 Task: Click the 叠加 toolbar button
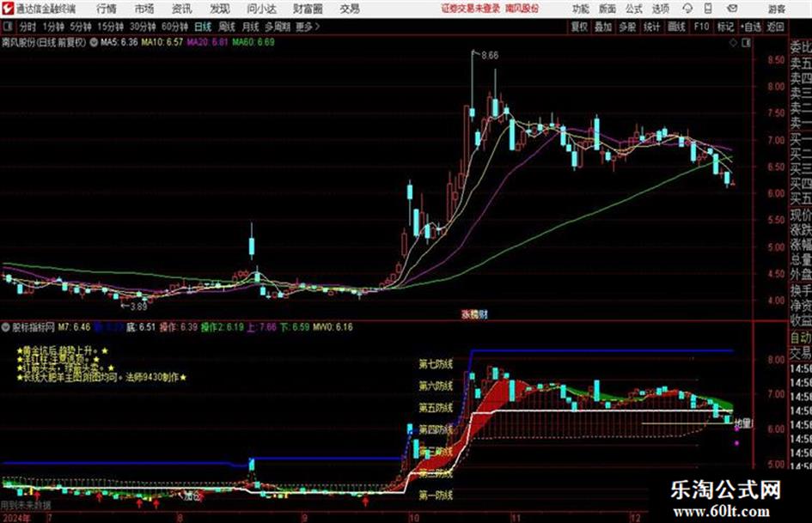[x=603, y=27]
